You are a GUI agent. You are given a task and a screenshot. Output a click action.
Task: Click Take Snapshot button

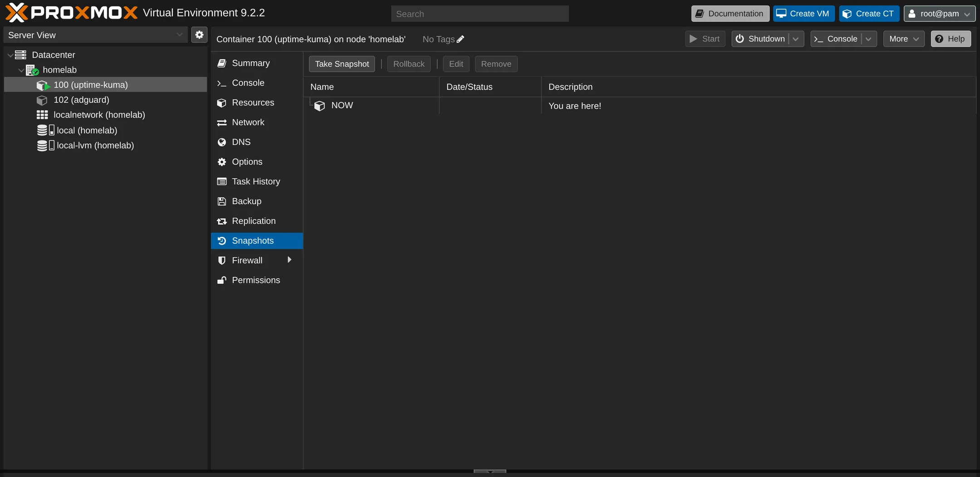click(342, 64)
